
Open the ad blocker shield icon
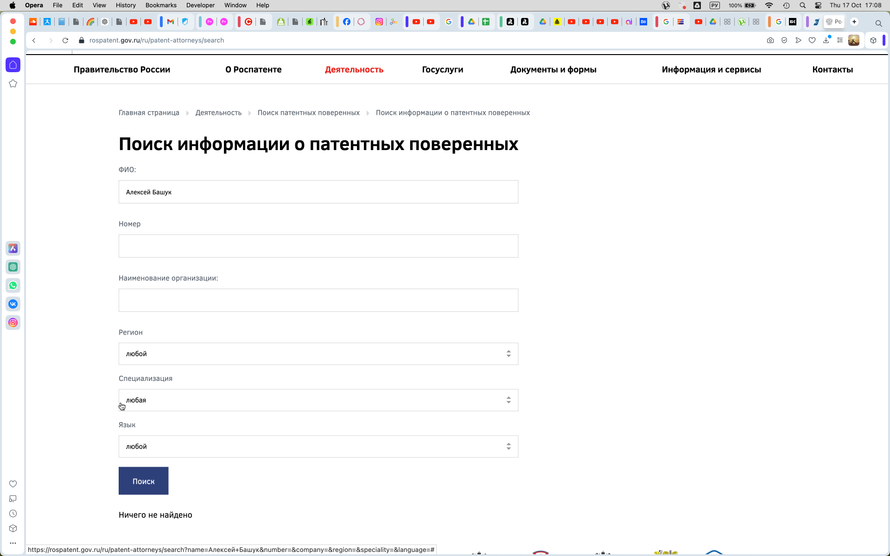(784, 40)
